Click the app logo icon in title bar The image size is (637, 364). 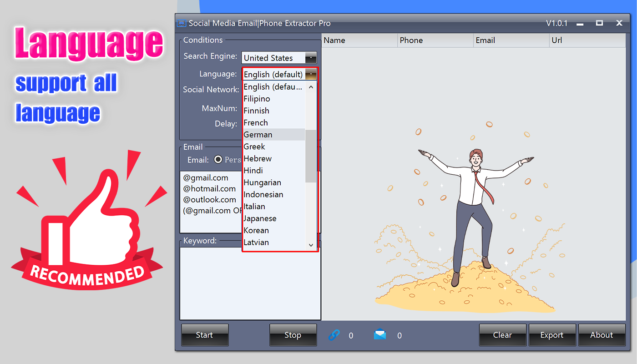click(x=182, y=23)
